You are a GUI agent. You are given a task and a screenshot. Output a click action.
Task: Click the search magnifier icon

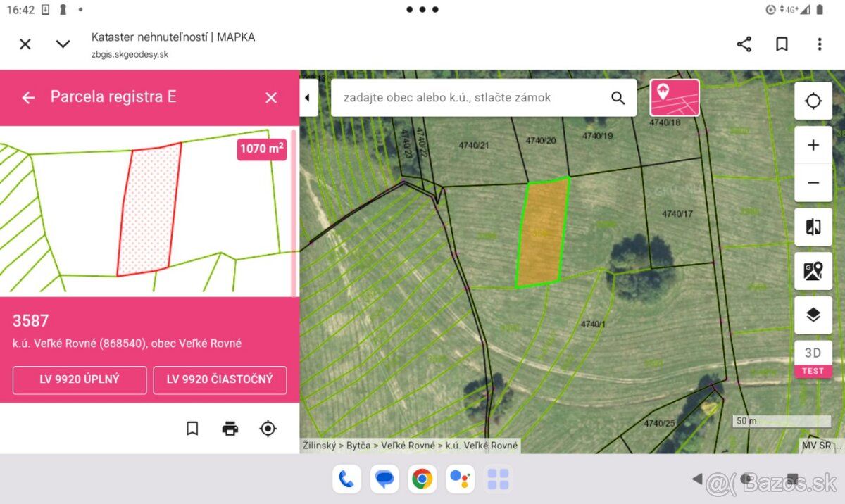click(618, 98)
